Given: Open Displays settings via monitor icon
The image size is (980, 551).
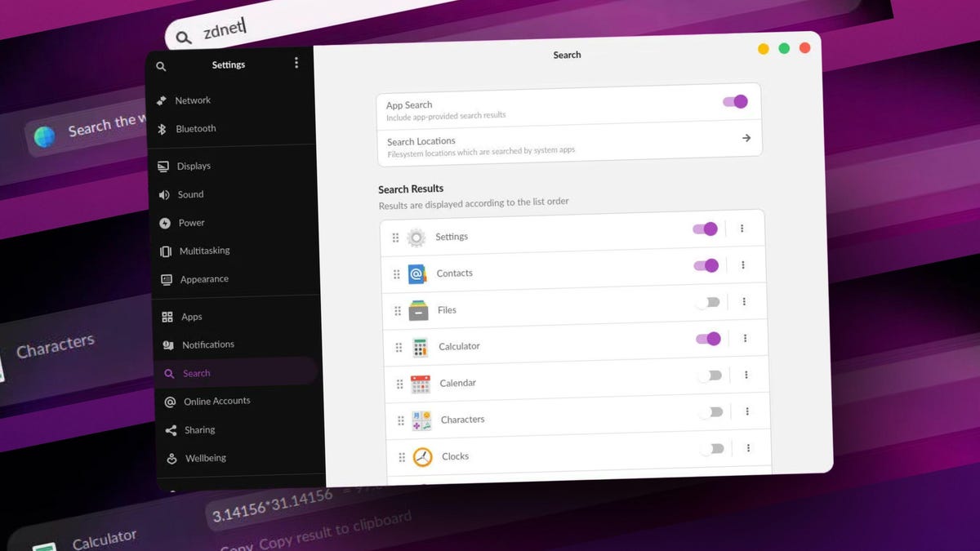Looking at the screenshot, I should pyautogui.click(x=163, y=166).
